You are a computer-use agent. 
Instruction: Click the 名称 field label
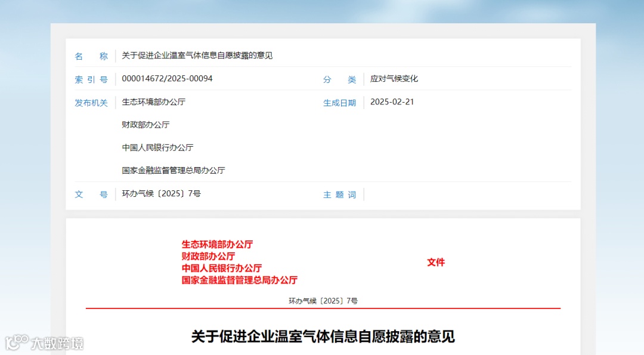coord(91,56)
